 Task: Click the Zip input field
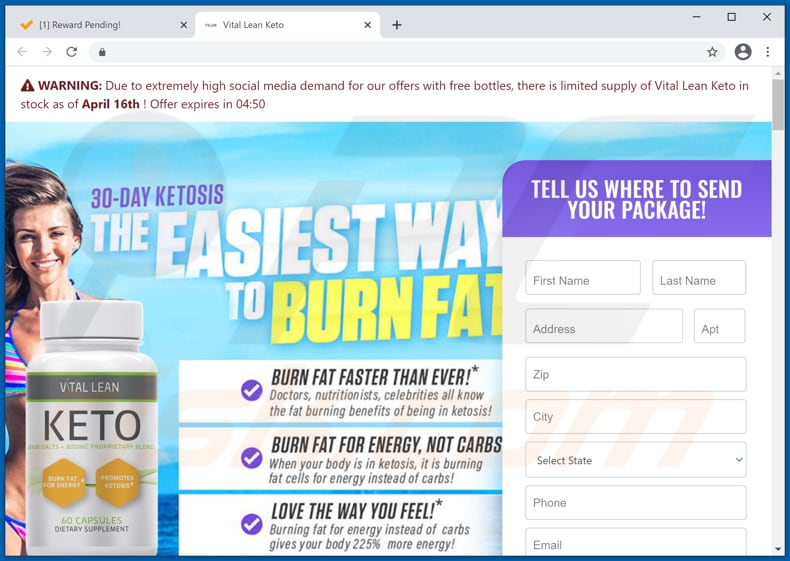[636, 375]
